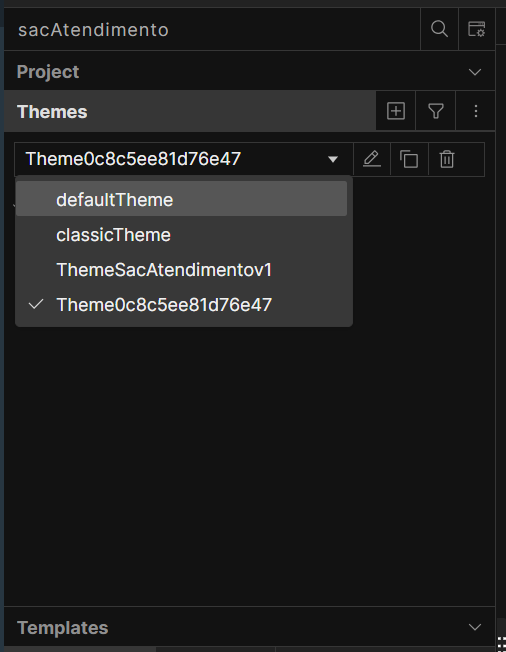Viewport: 506px width, 652px height.
Task: Open the project settings window icon
Action: [x=476, y=29]
